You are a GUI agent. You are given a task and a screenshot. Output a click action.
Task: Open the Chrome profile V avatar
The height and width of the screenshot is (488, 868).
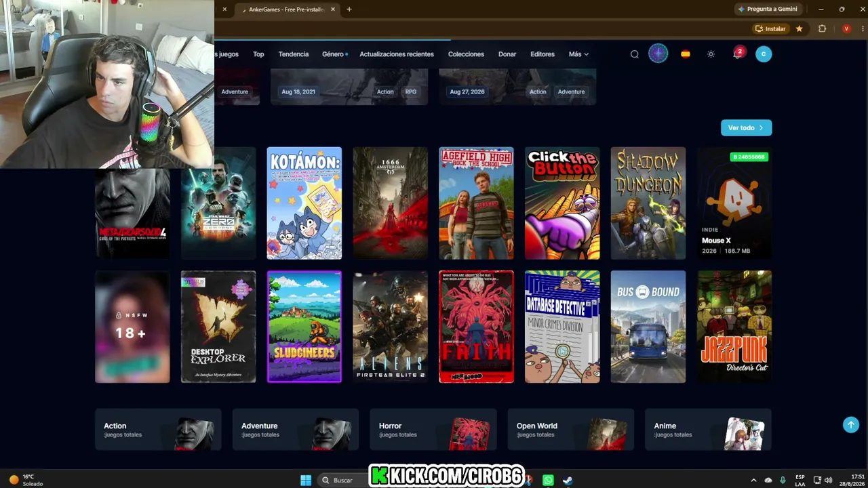pos(846,28)
